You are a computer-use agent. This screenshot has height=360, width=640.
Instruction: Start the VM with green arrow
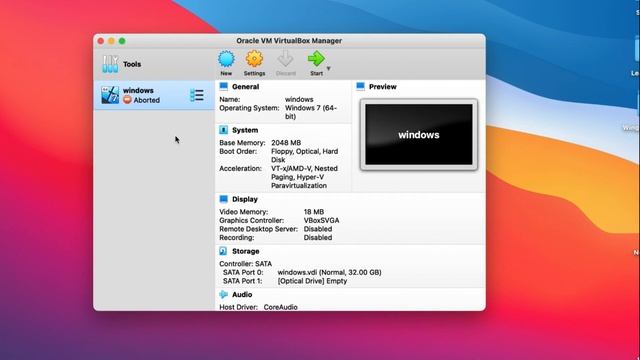point(316,59)
